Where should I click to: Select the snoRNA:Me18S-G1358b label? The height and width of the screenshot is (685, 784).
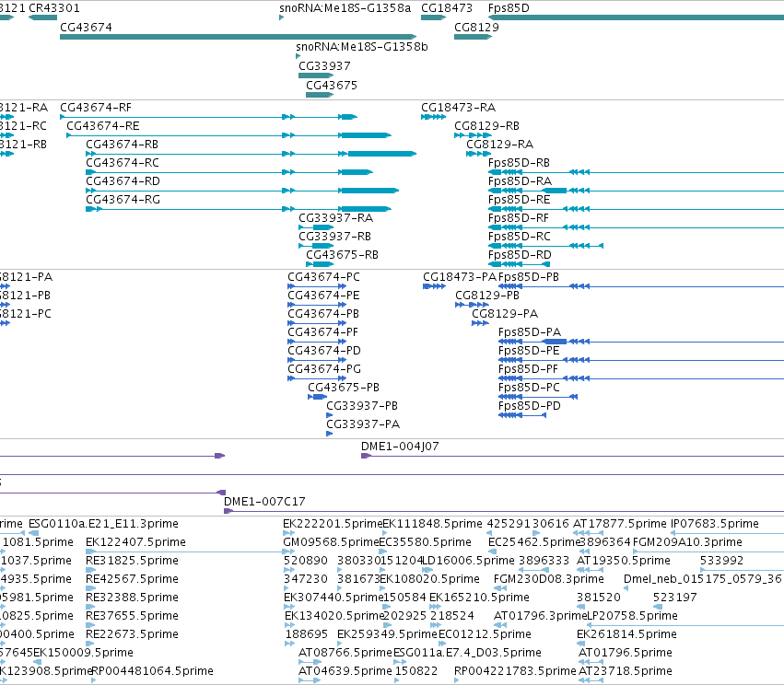361,47
